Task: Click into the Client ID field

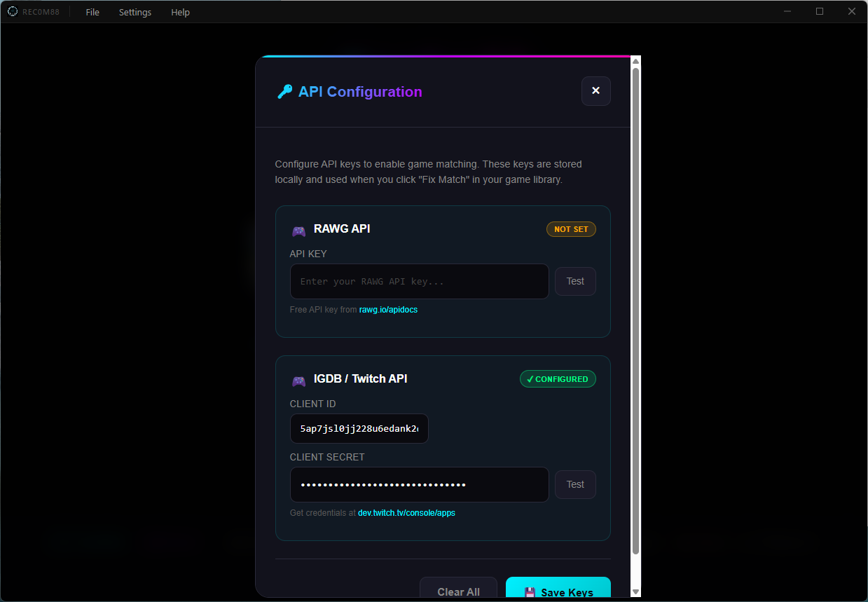Action: click(359, 428)
